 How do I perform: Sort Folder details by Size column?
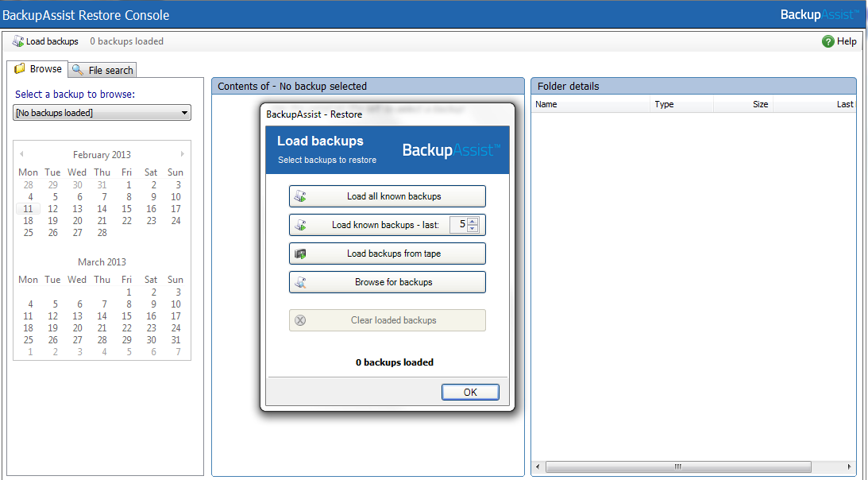(743, 104)
